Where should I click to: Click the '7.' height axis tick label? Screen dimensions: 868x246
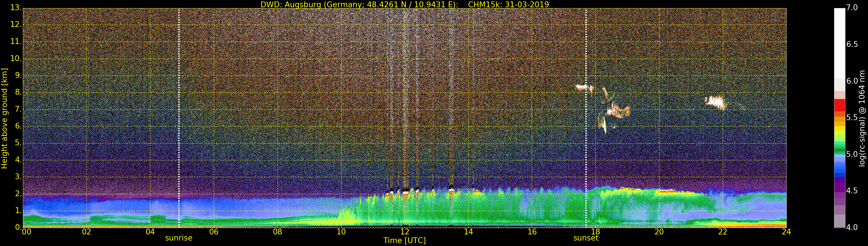tap(18, 109)
